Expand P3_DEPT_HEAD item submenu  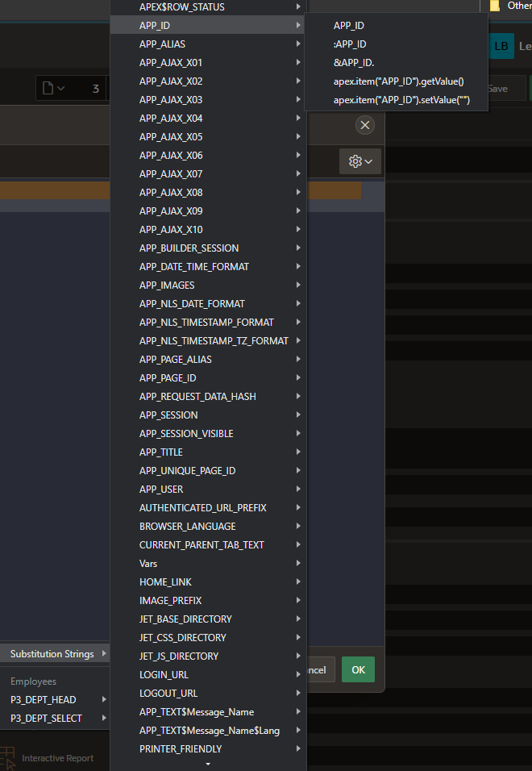[55, 700]
